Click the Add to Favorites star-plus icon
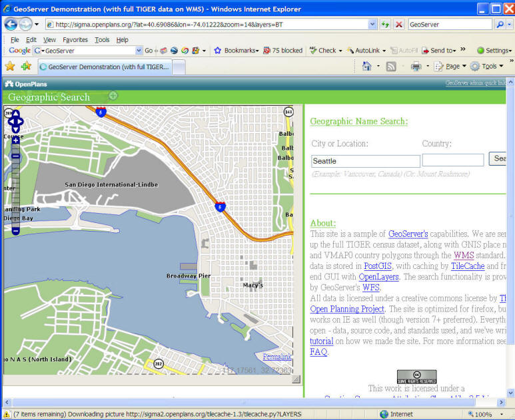 26,67
